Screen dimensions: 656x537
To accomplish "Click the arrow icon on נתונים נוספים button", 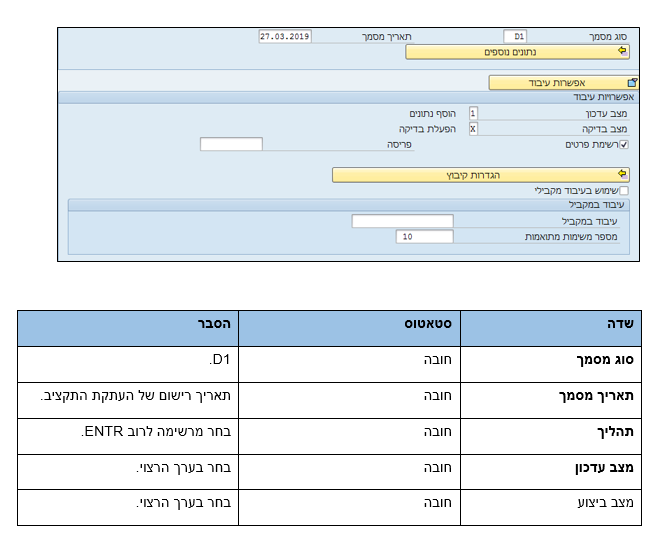I will coord(622,51).
